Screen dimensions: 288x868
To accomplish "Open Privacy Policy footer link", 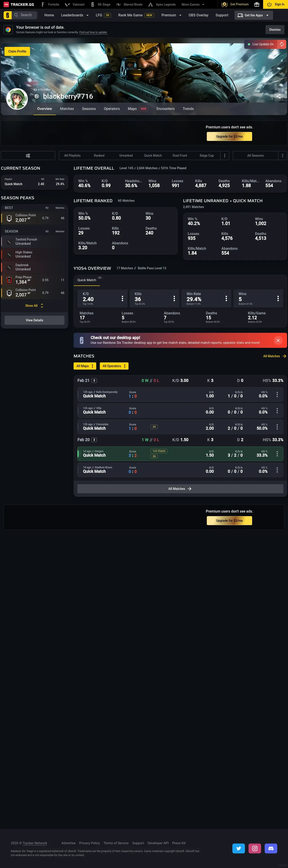I will [x=89, y=843].
